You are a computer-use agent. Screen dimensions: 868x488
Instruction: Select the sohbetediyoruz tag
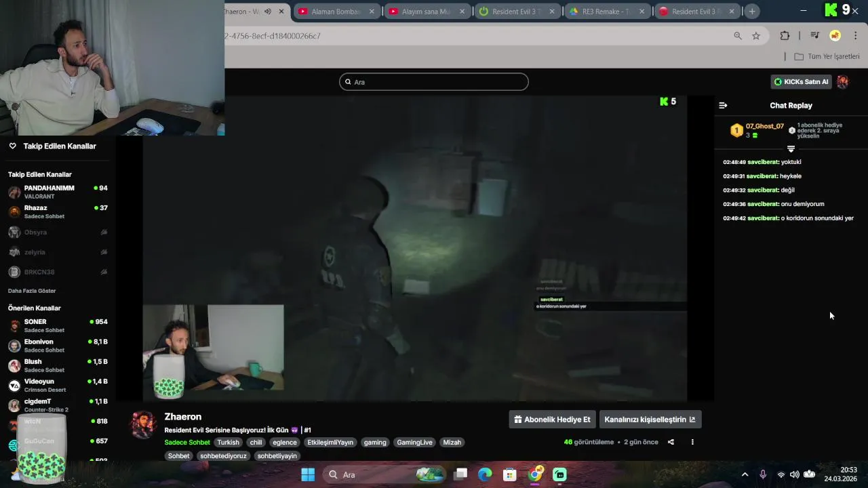tap(224, 456)
